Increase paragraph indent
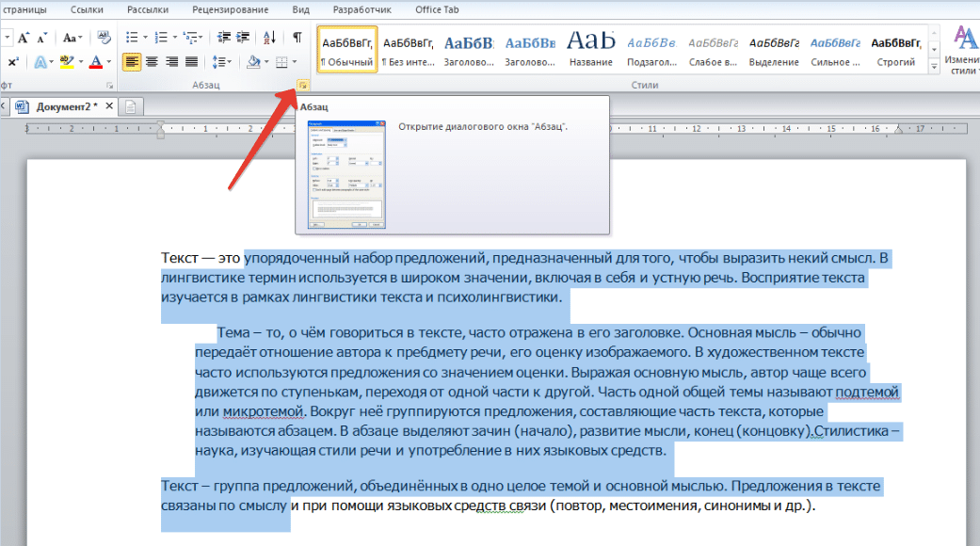Screen dimensions: 980x546 coord(243,38)
